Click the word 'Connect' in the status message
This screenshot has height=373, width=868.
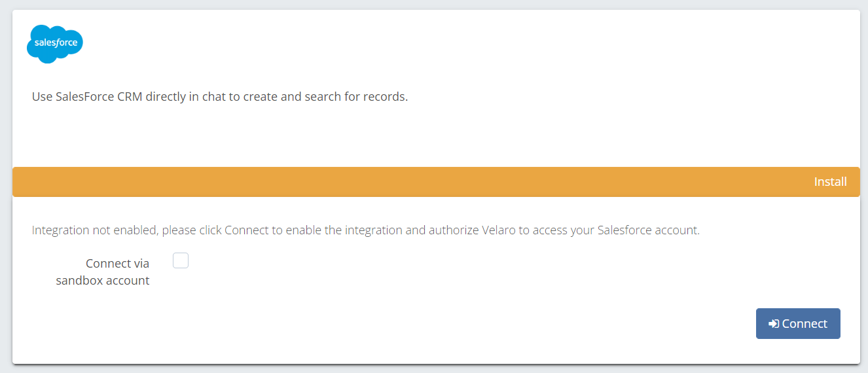tap(244, 230)
